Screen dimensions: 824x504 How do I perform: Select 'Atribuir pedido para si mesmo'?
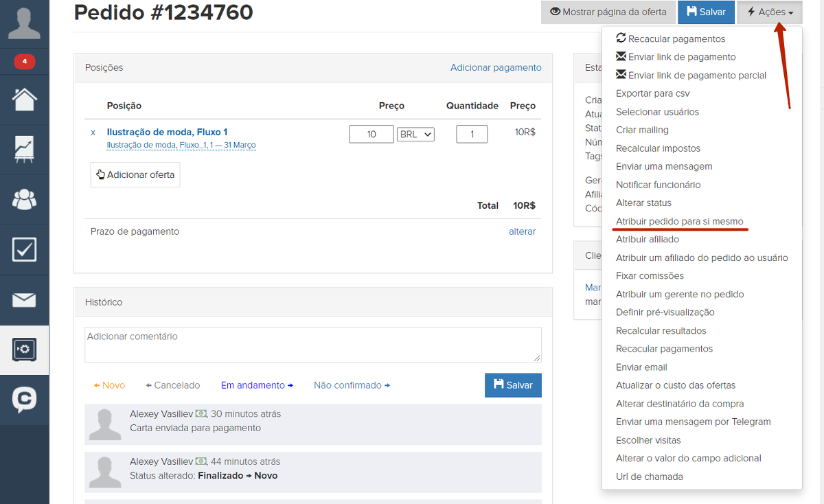coord(679,221)
